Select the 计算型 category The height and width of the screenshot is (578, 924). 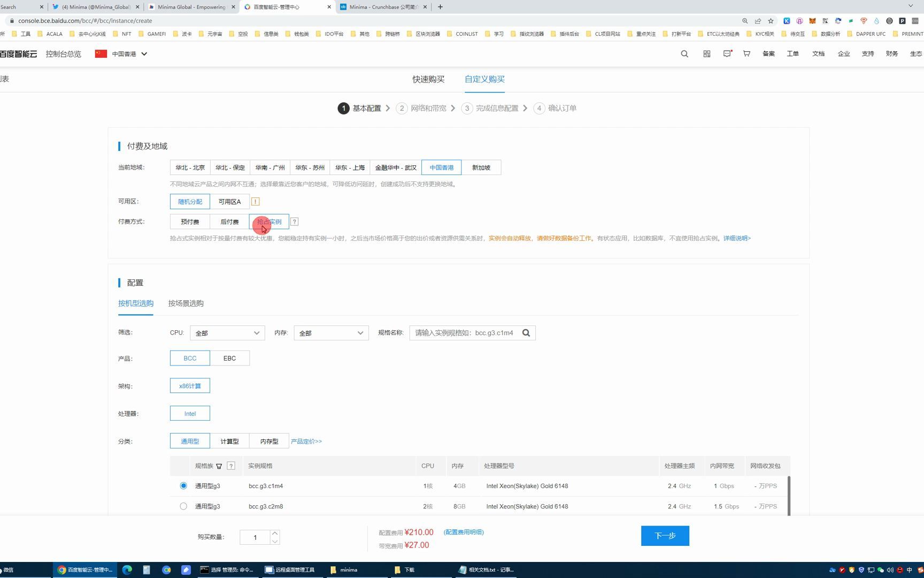[229, 442]
